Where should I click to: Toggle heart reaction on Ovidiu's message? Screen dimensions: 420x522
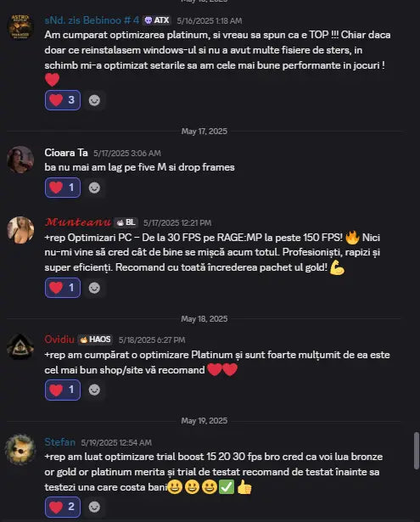63,390
